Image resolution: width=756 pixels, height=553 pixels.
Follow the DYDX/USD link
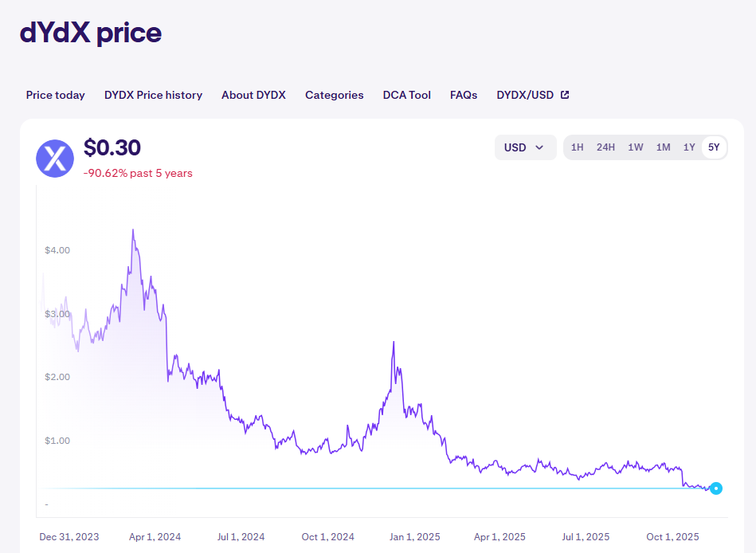(x=533, y=95)
